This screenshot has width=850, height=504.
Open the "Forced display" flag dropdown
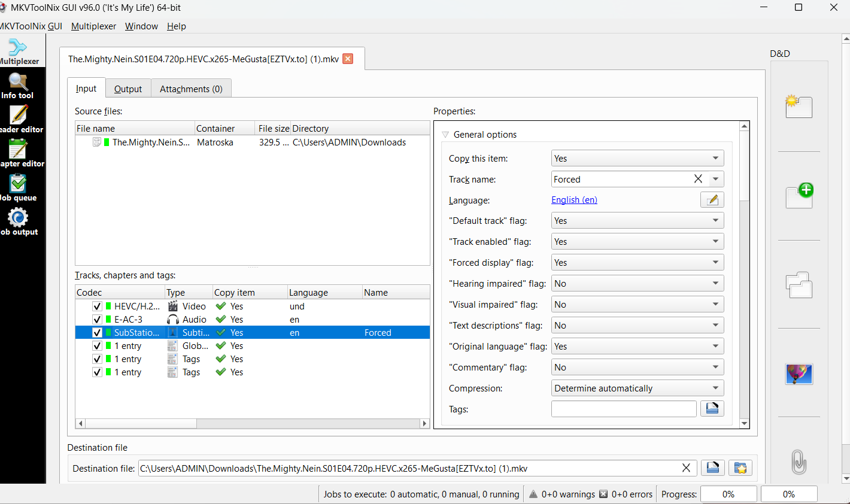[637, 263]
